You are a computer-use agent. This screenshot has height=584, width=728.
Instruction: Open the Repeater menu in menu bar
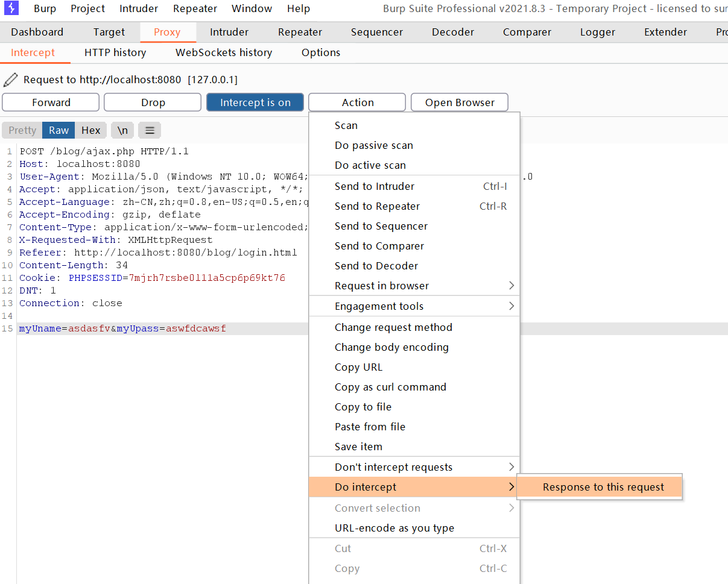pyautogui.click(x=195, y=8)
